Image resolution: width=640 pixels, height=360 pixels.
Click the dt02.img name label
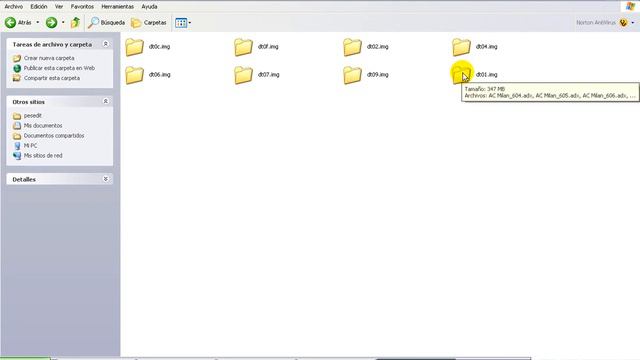tap(378, 47)
